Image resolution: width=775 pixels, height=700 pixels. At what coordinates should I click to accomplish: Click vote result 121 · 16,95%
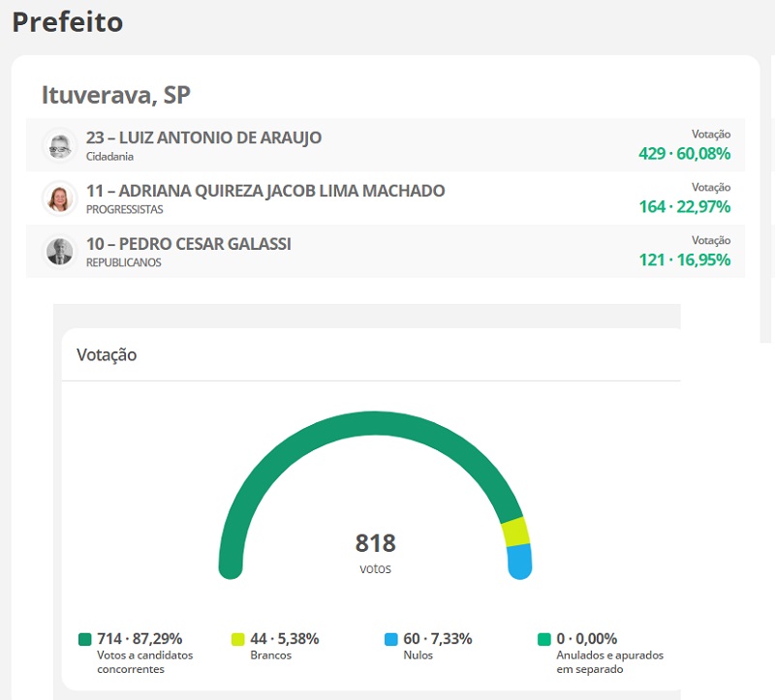(x=685, y=259)
